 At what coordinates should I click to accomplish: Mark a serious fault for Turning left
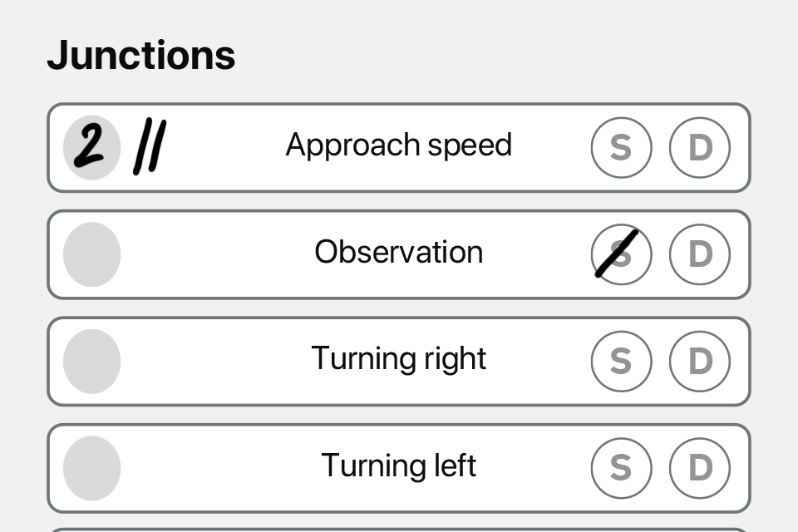(x=622, y=468)
